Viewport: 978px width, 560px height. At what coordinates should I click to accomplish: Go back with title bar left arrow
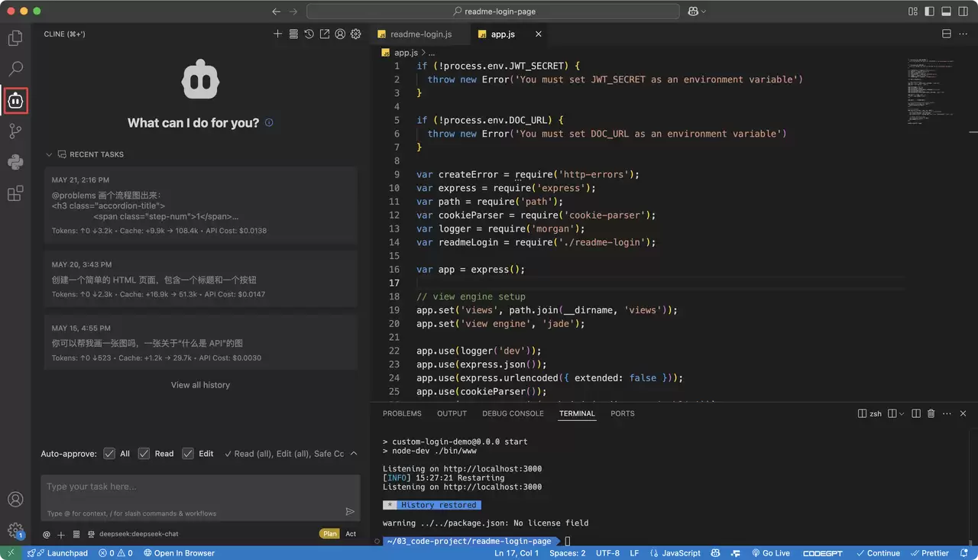tap(276, 11)
